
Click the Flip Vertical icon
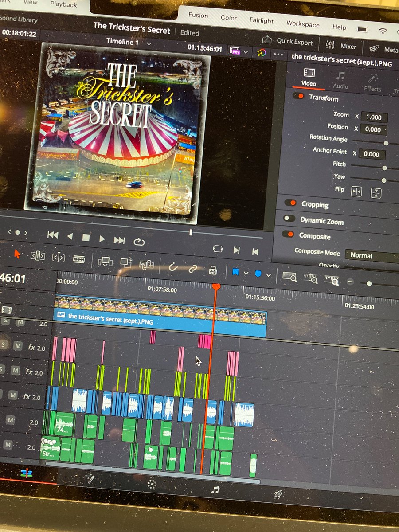coord(376,193)
